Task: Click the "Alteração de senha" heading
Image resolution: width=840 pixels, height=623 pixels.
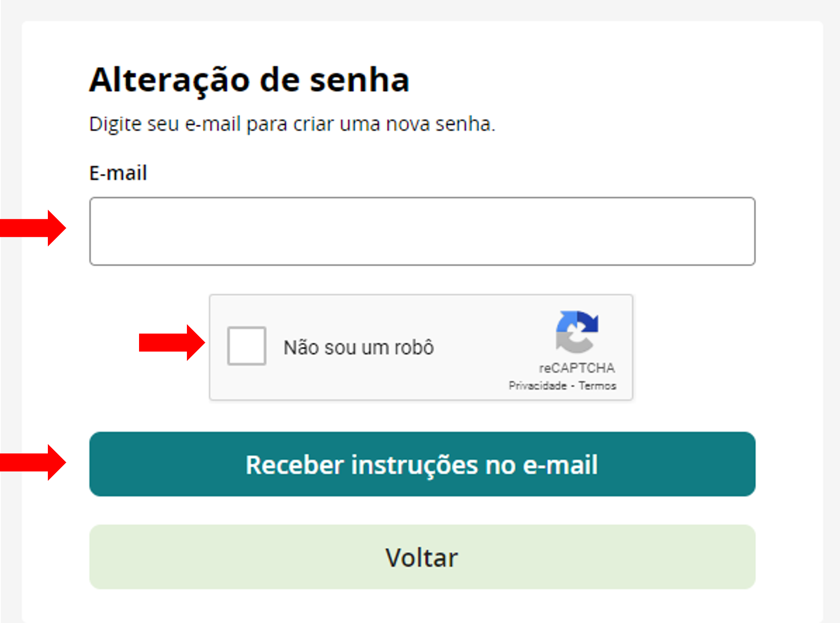Action: (249, 80)
